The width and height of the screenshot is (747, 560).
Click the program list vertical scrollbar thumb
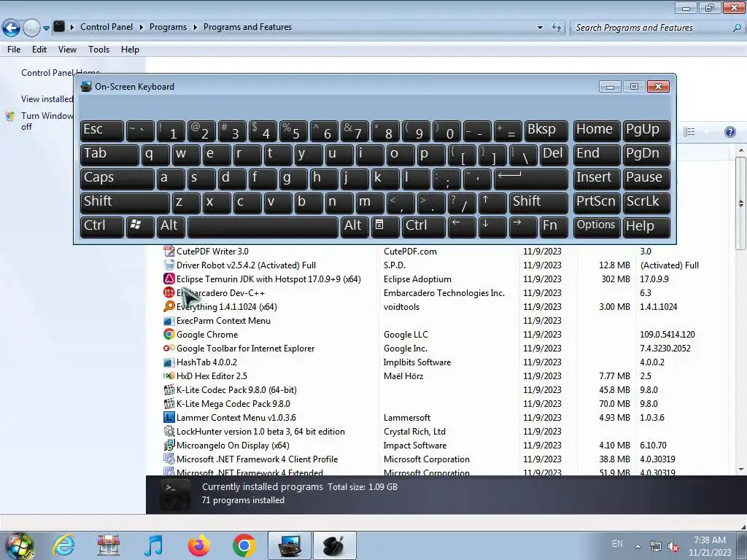click(x=740, y=203)
